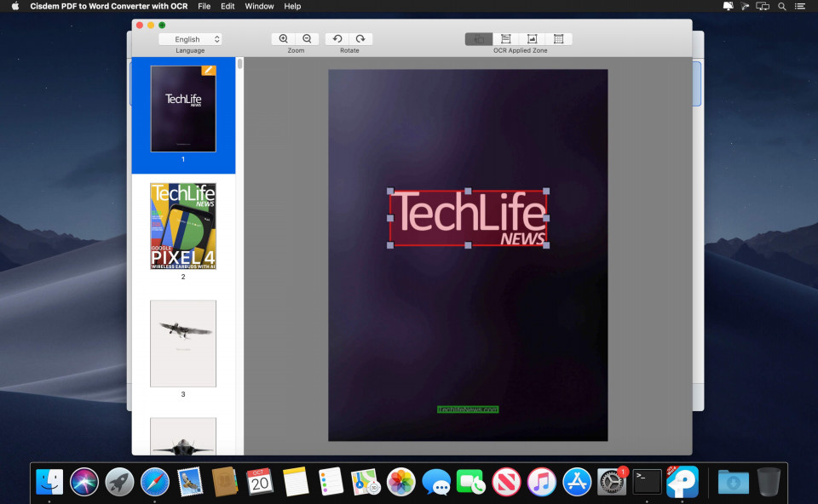The image size is (818, 504).
Task: Select page 1 thumbnail
Action: click(x=183, y=109)
